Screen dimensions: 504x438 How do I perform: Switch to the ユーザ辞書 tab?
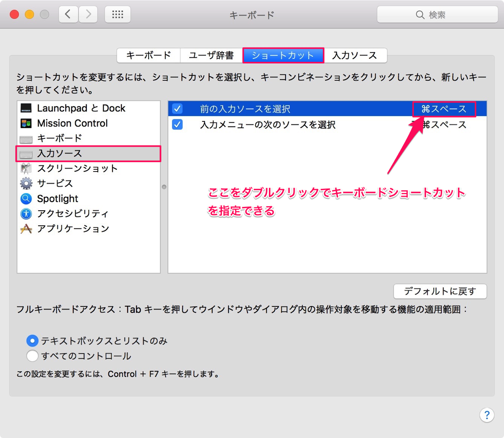click(x=211, y=55)
